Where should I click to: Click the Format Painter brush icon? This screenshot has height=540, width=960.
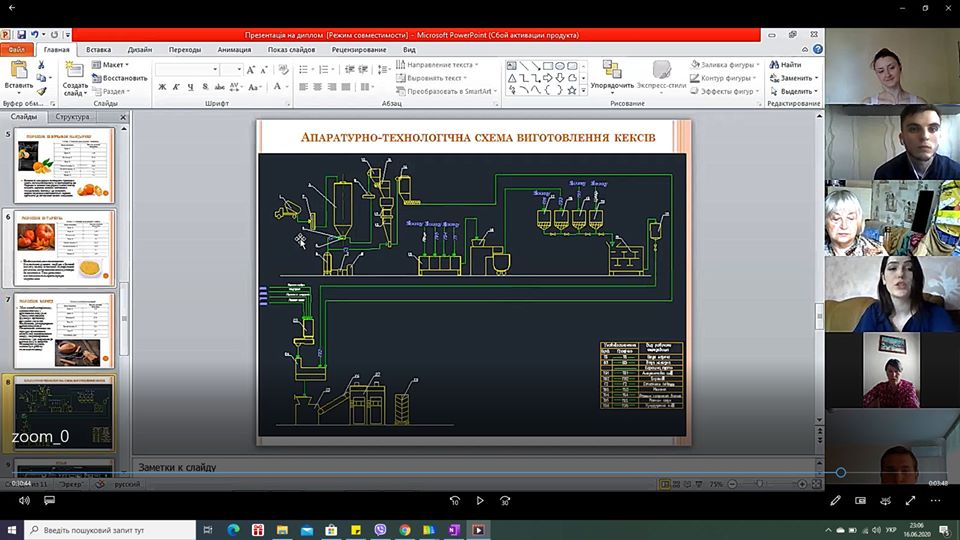coord(42,92)
